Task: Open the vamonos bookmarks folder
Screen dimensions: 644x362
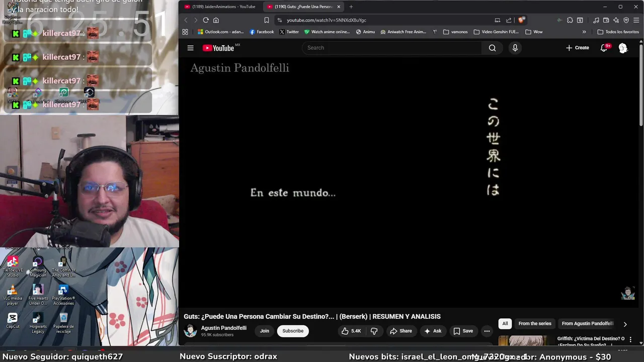Action: click(x=455, y=32)
